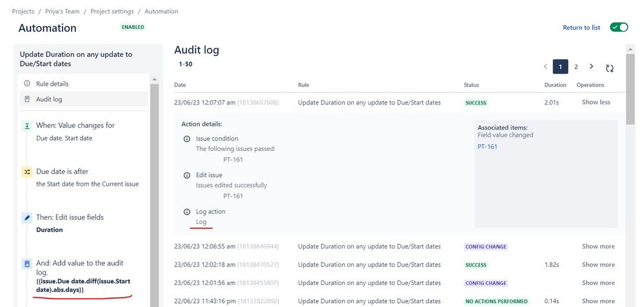Click the smart value 'issue.Due date.diff' text
Viewport: 644px width, 307px height.
point(83,286)
